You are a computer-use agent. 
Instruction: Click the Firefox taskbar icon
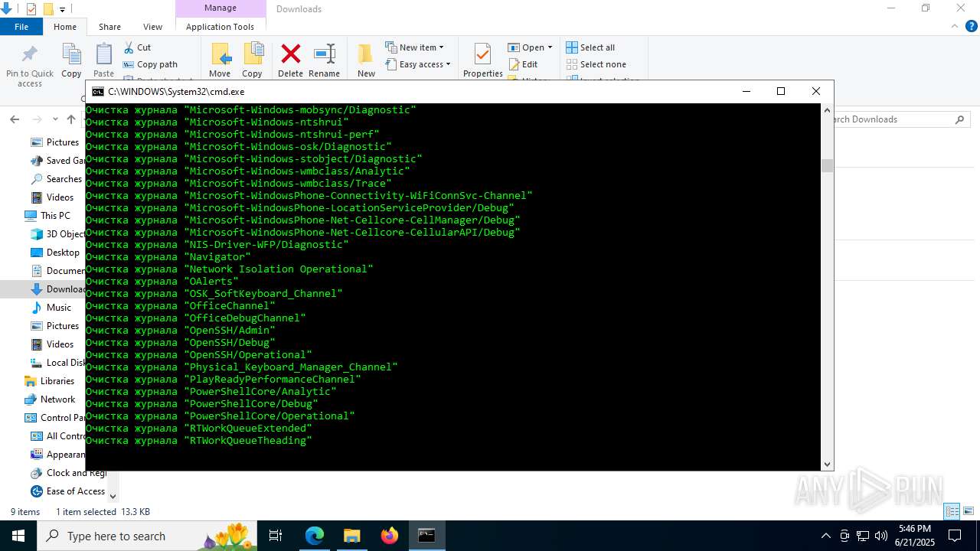(x=390, y=536)
